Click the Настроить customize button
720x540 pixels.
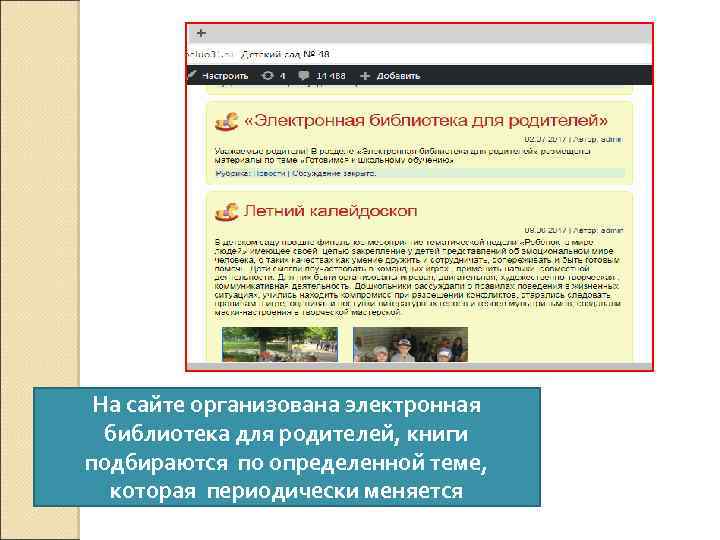(225, 76)
